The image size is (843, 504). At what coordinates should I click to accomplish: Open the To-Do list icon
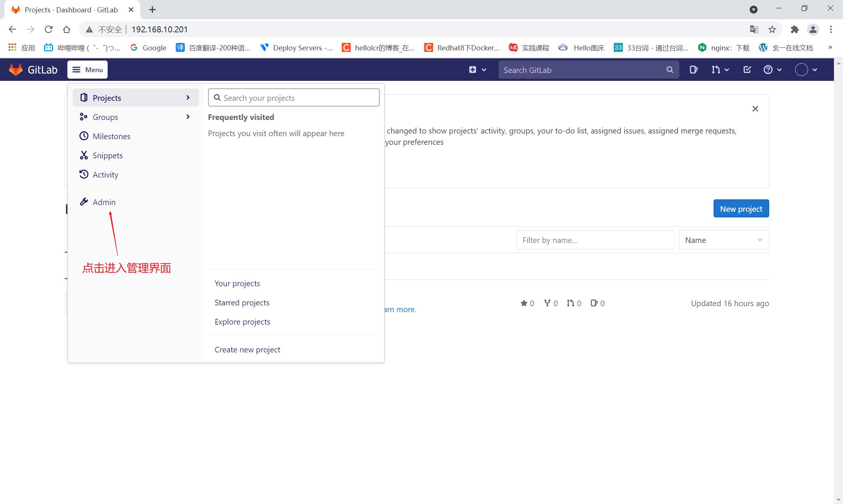(x=747, y=70)
